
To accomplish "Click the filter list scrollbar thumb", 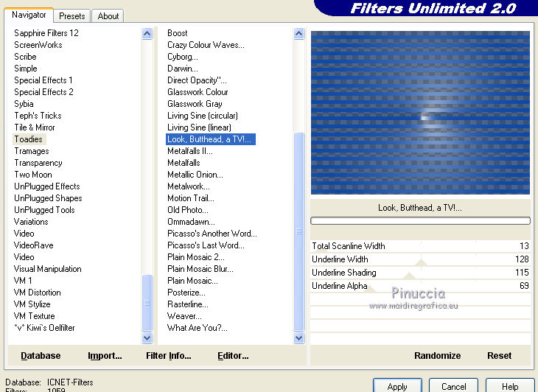I will 299,232.
